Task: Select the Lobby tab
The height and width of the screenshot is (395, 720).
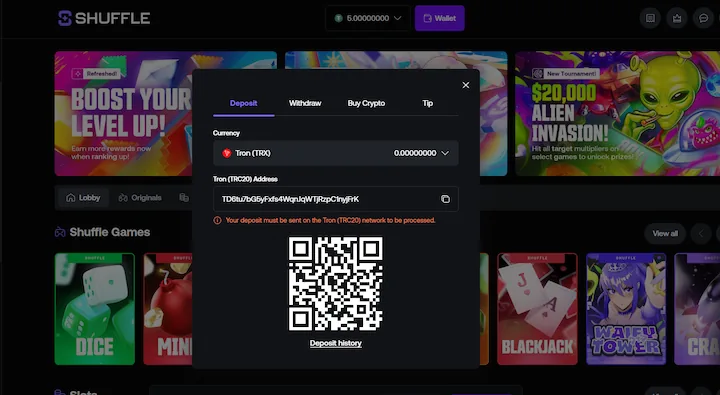Action: click(x=83, y=198)
